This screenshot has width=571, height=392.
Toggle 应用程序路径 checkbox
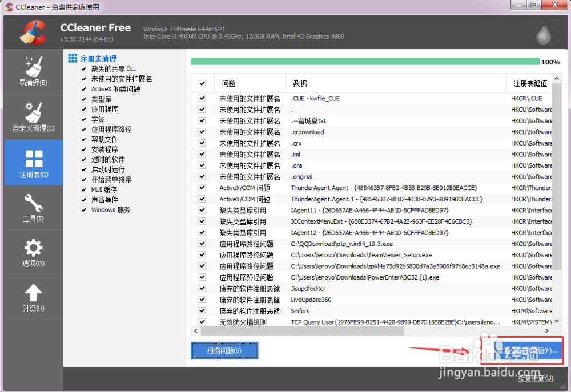tap(84, 129)
